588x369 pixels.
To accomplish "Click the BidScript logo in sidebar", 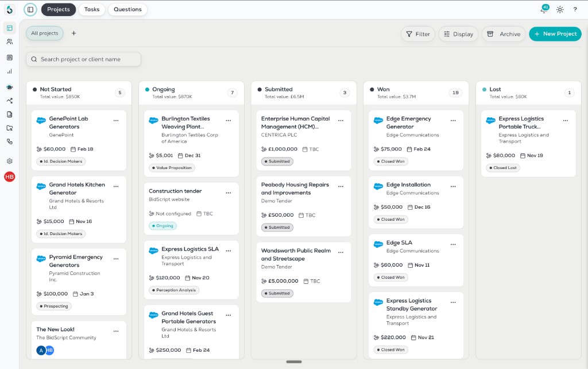I will (x=10, y=9).
